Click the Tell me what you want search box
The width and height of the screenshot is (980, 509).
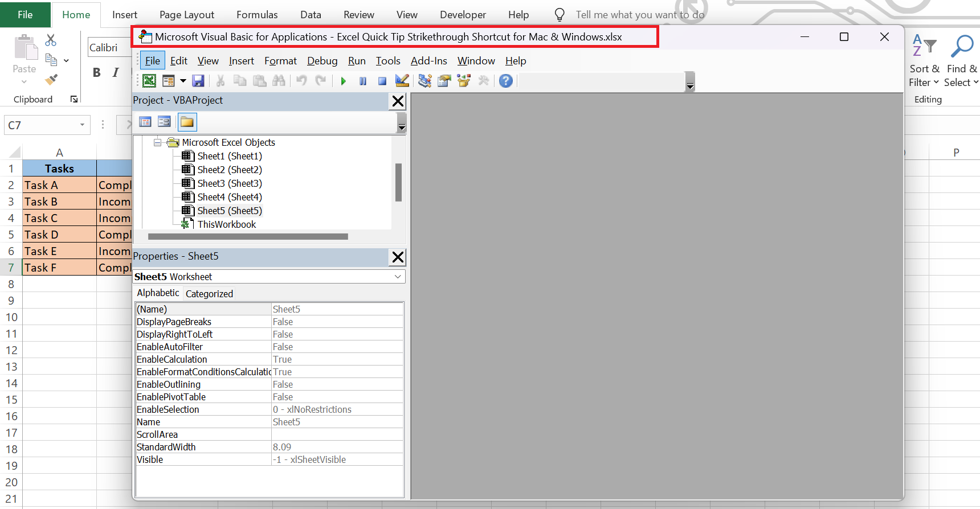(639, 15)
